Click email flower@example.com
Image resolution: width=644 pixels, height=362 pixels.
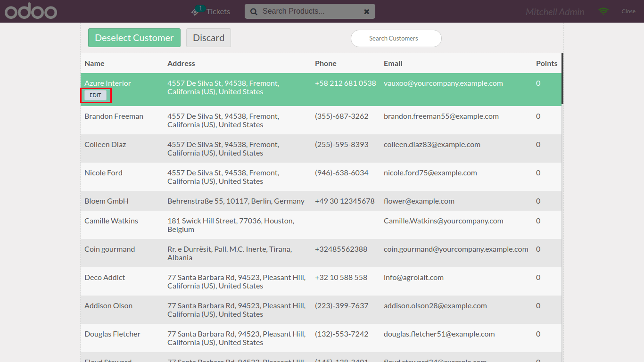tap(419, 201)
